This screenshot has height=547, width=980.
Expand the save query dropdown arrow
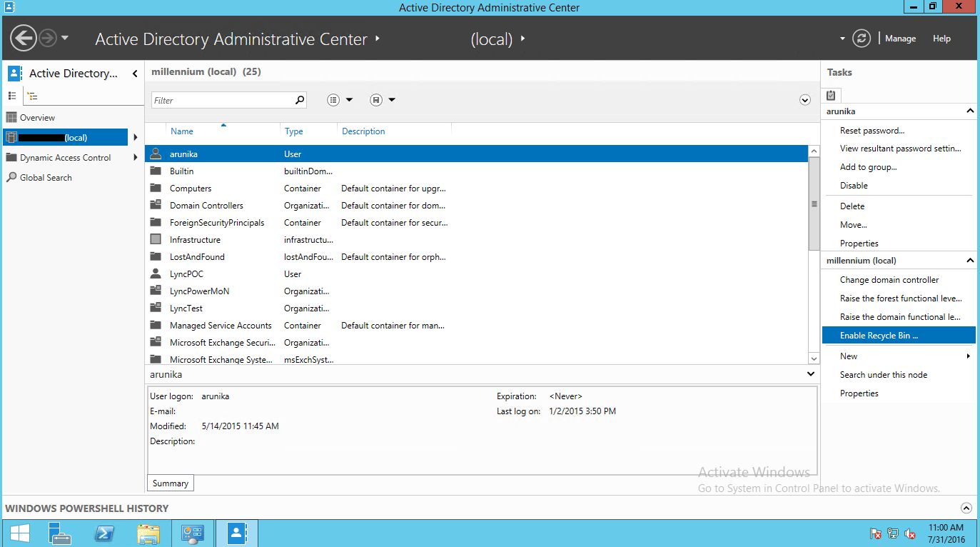[392, 99]
